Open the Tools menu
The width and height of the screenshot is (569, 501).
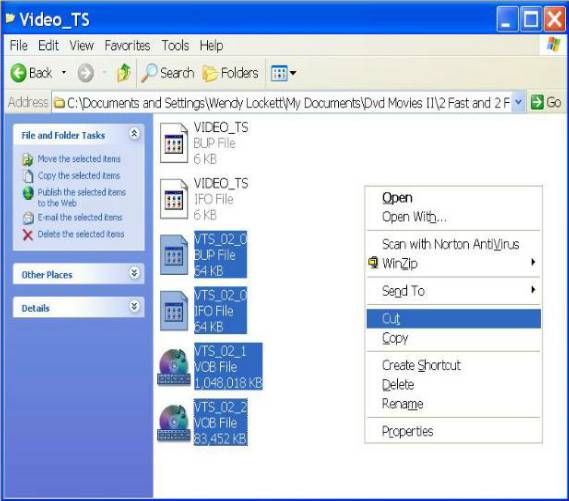point(175,45)
